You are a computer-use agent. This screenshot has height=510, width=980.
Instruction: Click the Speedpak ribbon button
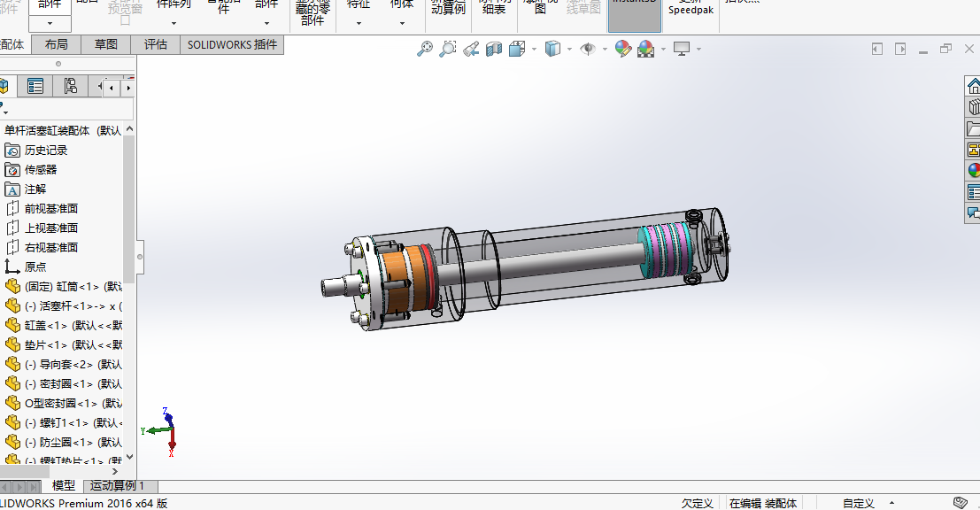[691, 9]
